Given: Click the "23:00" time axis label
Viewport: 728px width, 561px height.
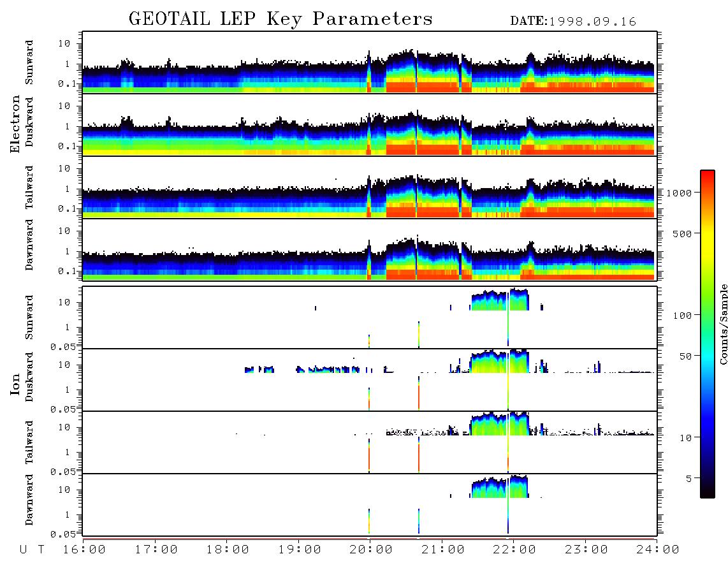Looking at the screenshot, I should click(586, 550).
